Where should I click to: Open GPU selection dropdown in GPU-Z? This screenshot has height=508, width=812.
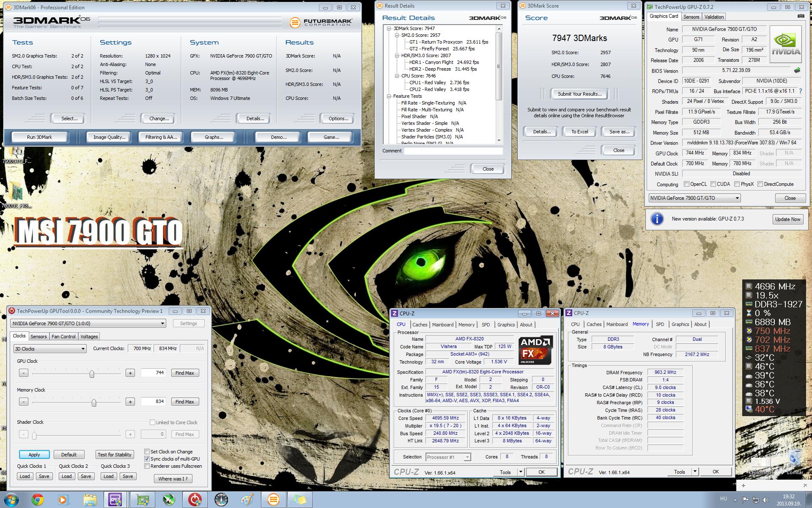pos(694,198)
